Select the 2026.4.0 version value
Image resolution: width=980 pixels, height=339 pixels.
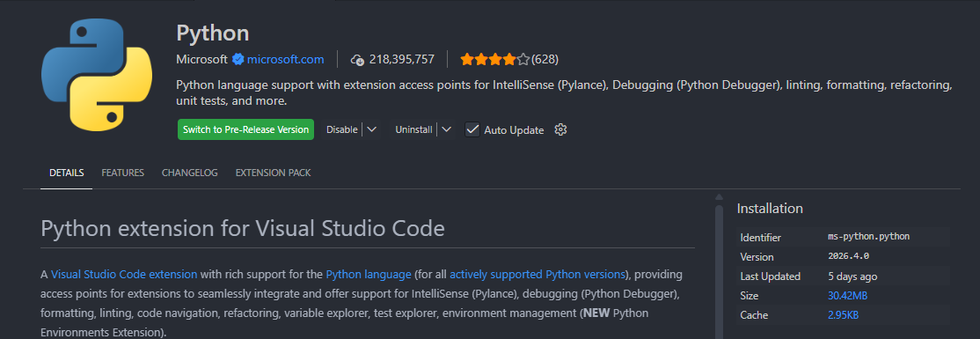848,256
